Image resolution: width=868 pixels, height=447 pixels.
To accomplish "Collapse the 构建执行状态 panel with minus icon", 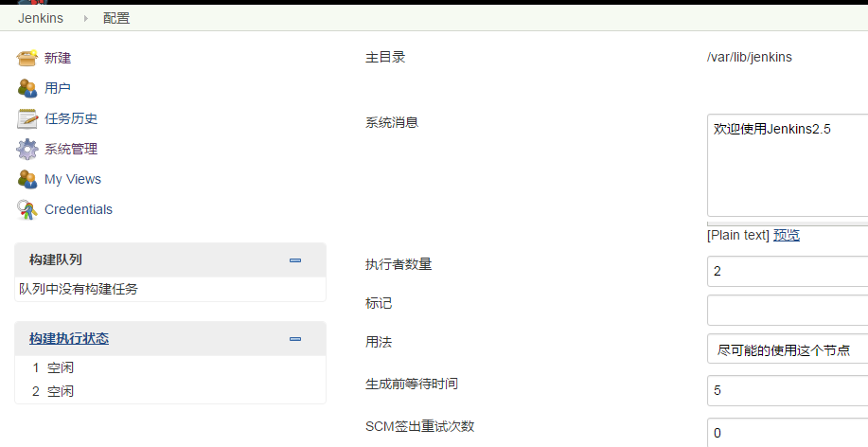I will pos(295,339).
